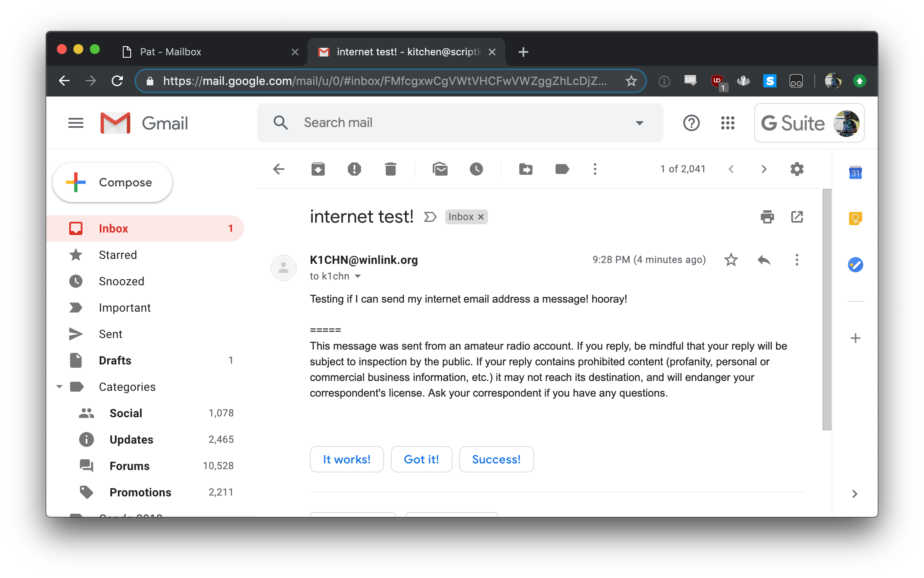Archive the open email

(x=318, y=169)
